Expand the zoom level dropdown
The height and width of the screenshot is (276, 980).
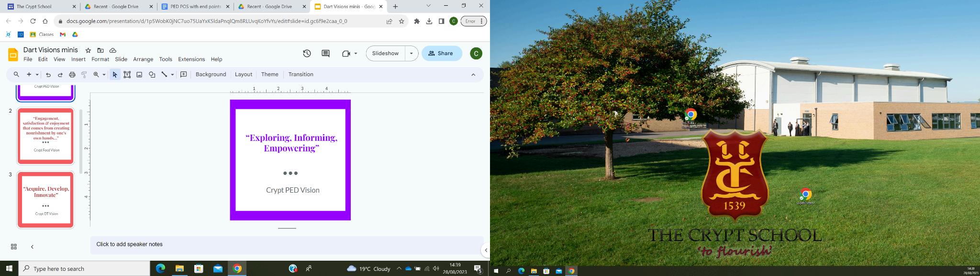point(104,75)
